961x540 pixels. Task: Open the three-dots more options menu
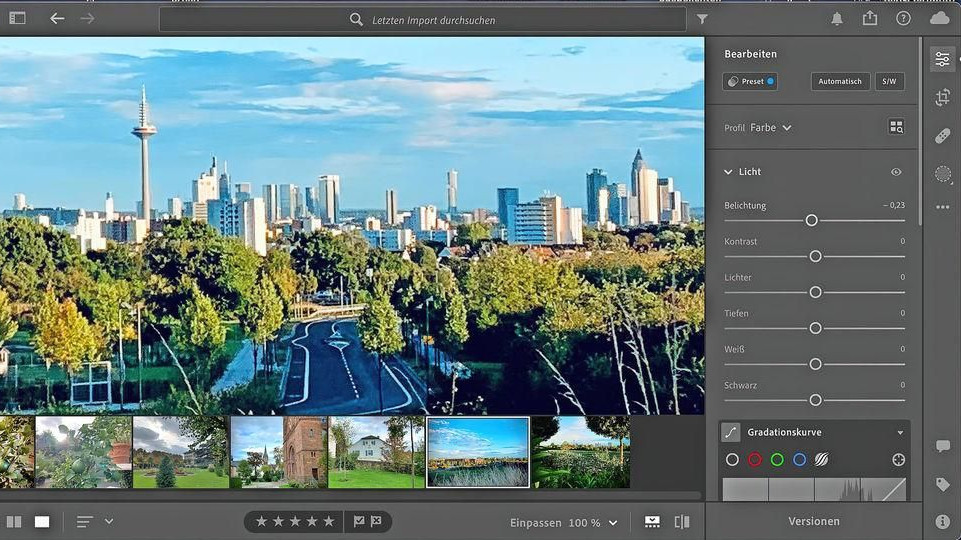click(x=942, y=208)
